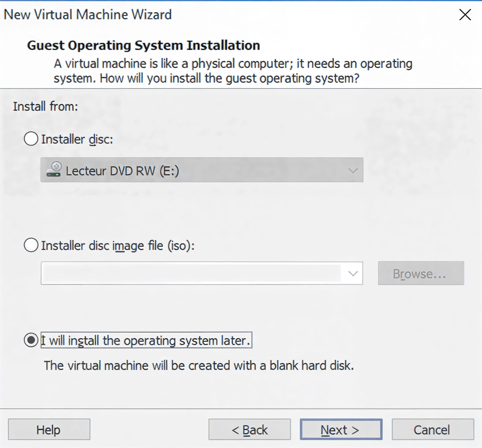Screen dimensions: 482x448
Task: Click 'I will install the operating system later' text
Action: pos(146,340)
